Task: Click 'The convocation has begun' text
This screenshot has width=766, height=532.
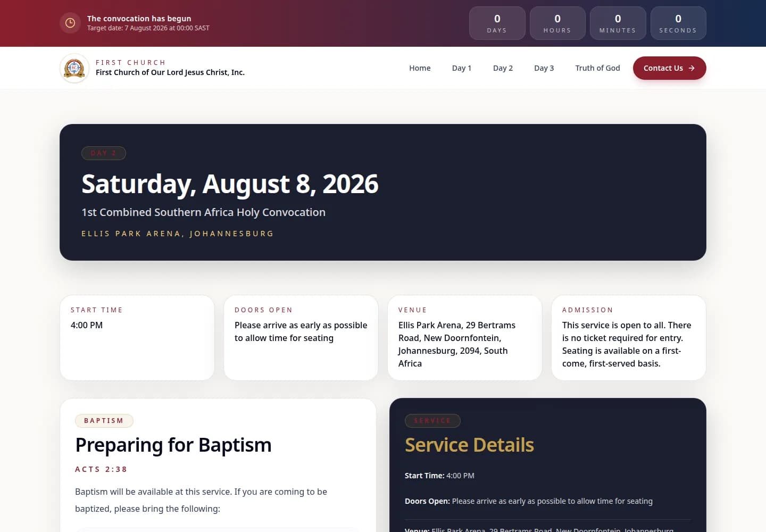Action: tap(139, 19)
